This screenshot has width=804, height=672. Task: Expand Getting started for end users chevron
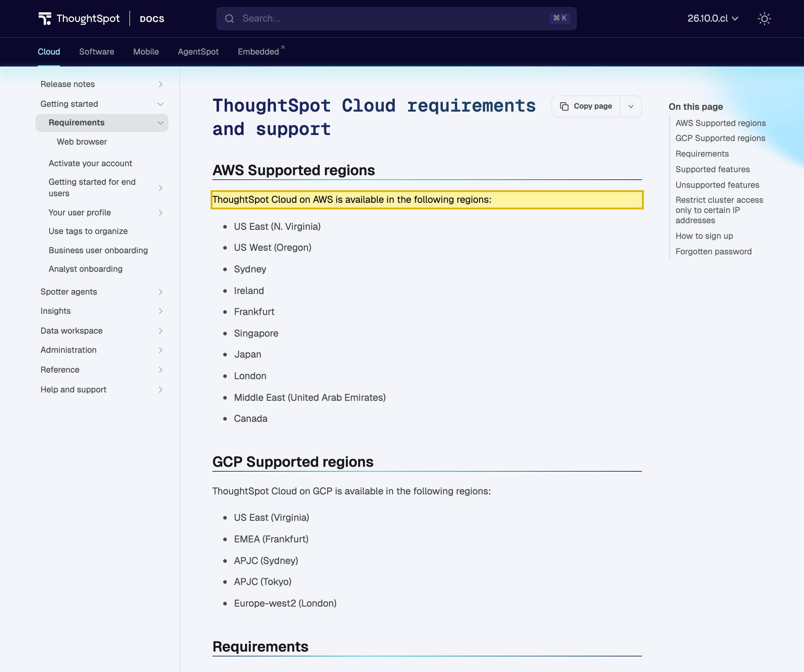160,188
